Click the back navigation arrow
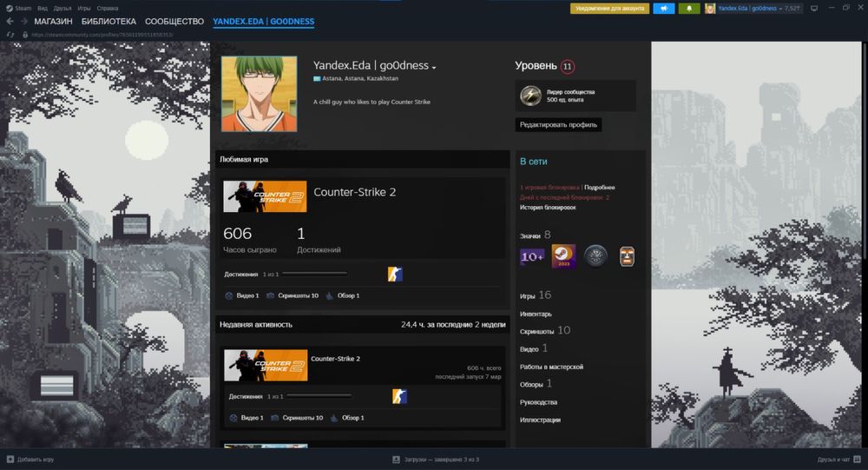868x470 pixels. tap(10, 21)
